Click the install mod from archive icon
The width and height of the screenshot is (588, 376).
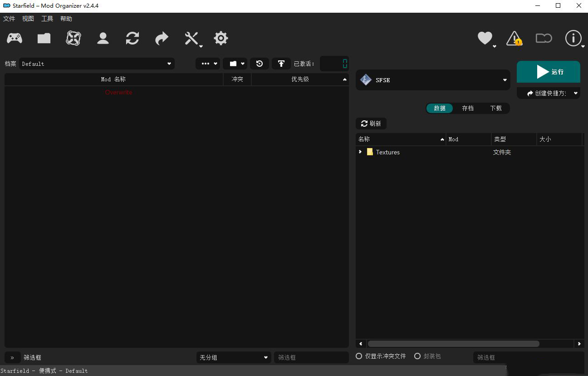[44, 38]
